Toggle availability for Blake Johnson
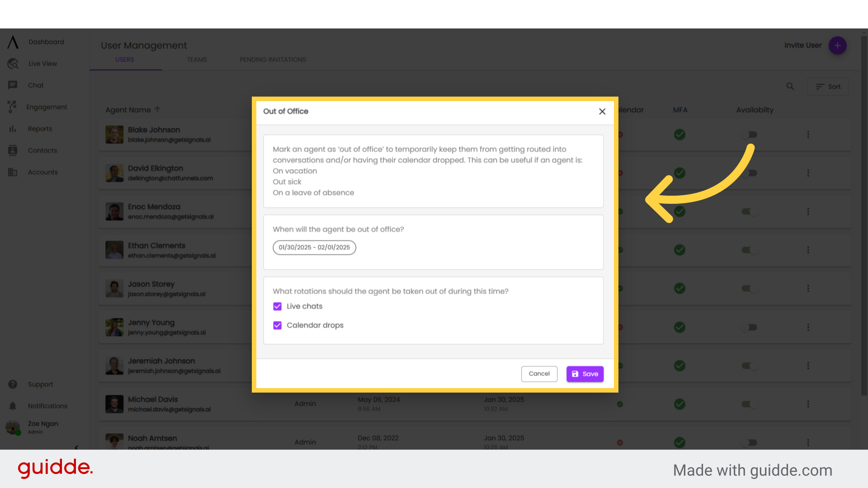This screenshot has height=488, width=868. (x=749, y=135)
